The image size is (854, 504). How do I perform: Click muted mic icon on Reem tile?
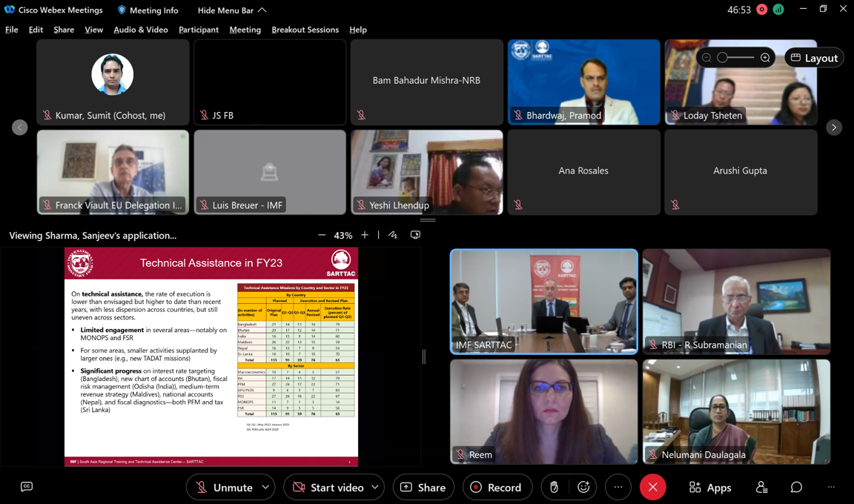click(461, 454)
